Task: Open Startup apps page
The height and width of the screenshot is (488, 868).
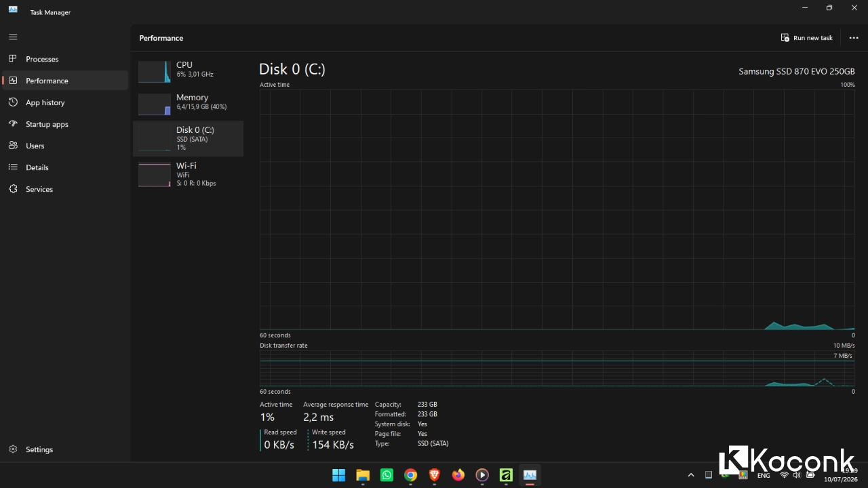Action: click(x=65, y=124)
